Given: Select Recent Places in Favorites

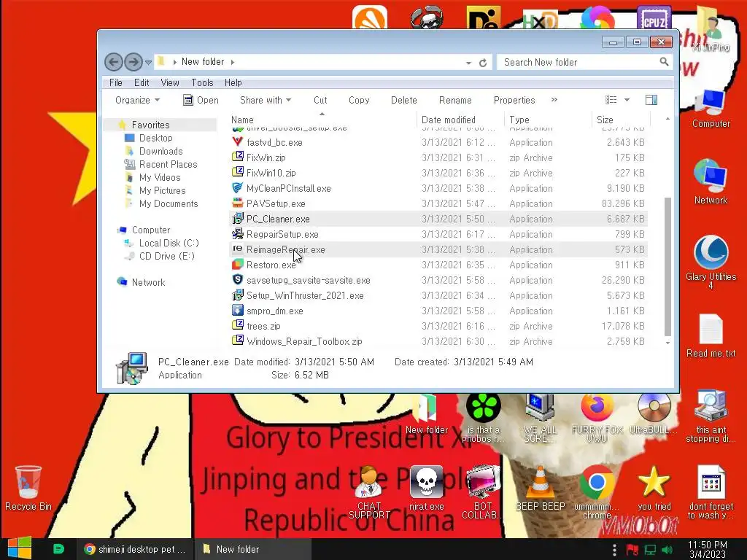Looking at the screenshot, I should click(x=168, y=164).
